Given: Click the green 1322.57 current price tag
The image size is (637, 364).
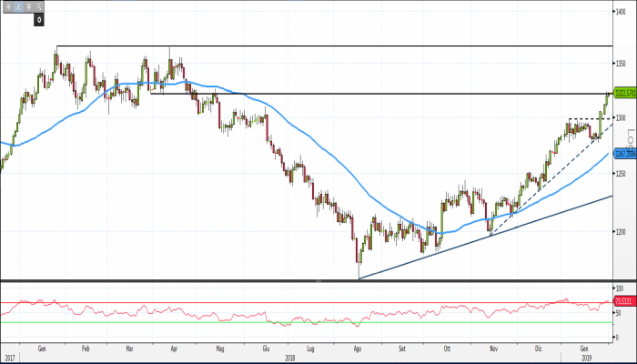Looking at the screenshot, I should [x=622, y=94].
